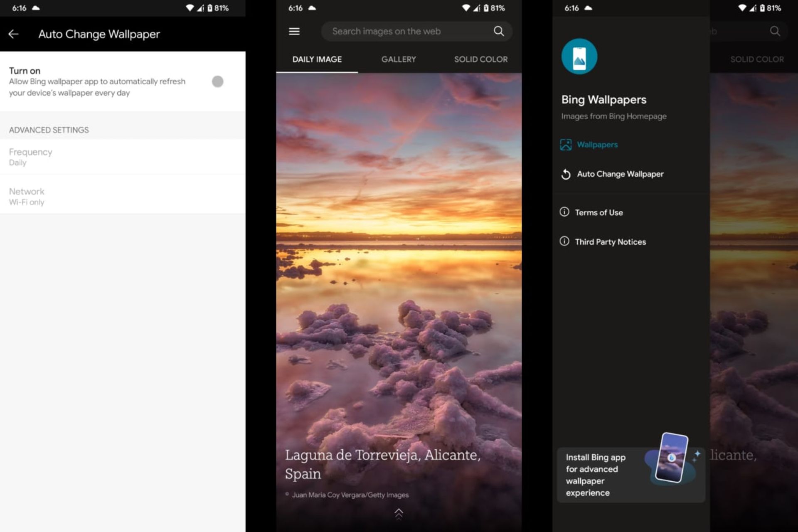Click the Auto Change Wallpaper icon

tap(566, 174)
